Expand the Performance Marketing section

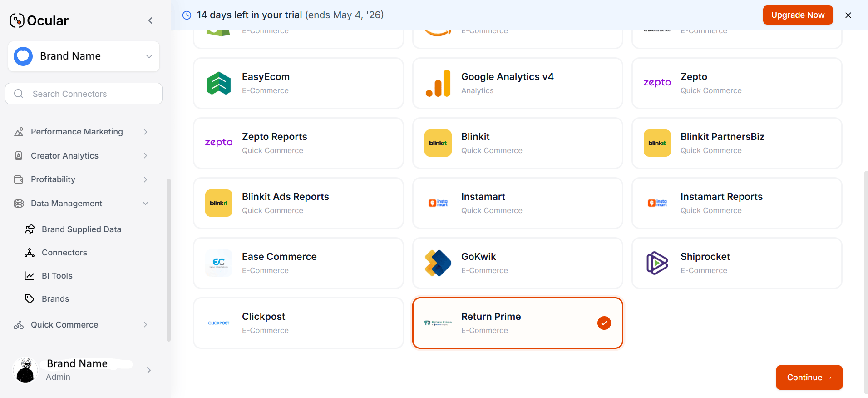[x=82, y=132]
